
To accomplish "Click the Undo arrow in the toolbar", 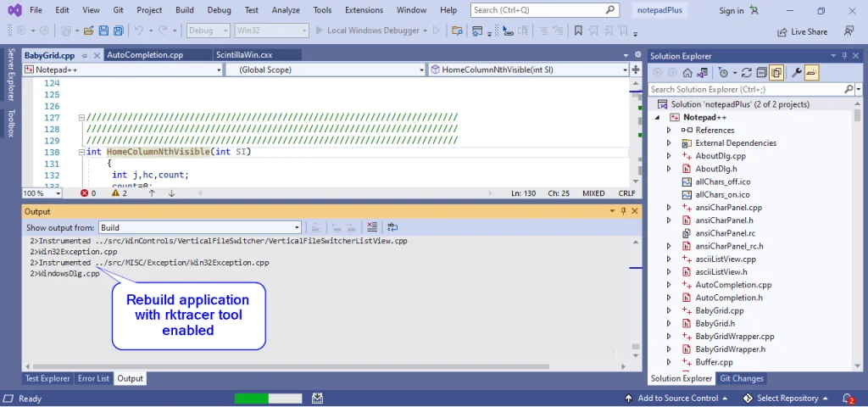I will click(x=139, y=31).
